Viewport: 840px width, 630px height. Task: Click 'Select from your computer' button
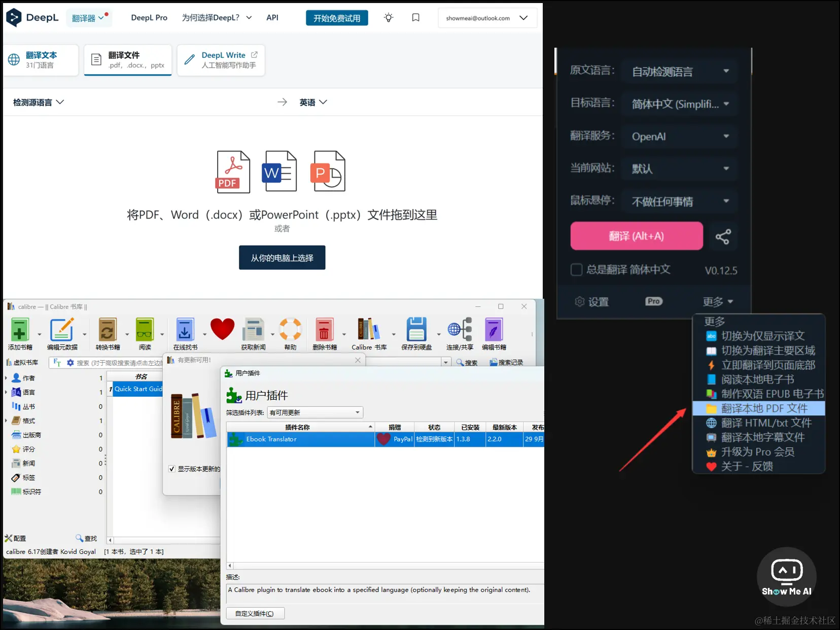click(x=282, y=258)
